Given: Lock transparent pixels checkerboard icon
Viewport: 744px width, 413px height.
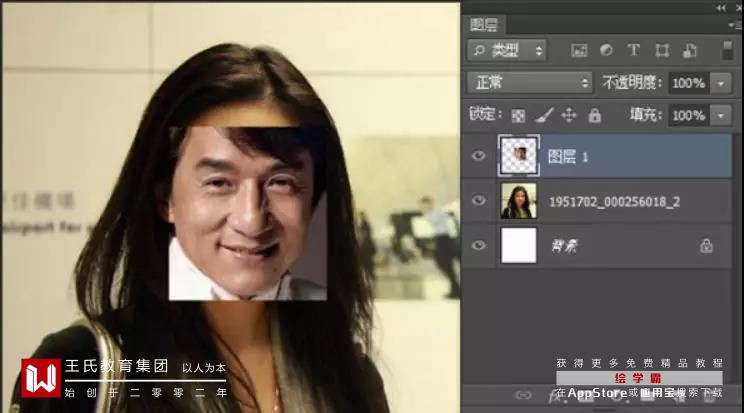Looking at the screenshot, I should (518, 115).
